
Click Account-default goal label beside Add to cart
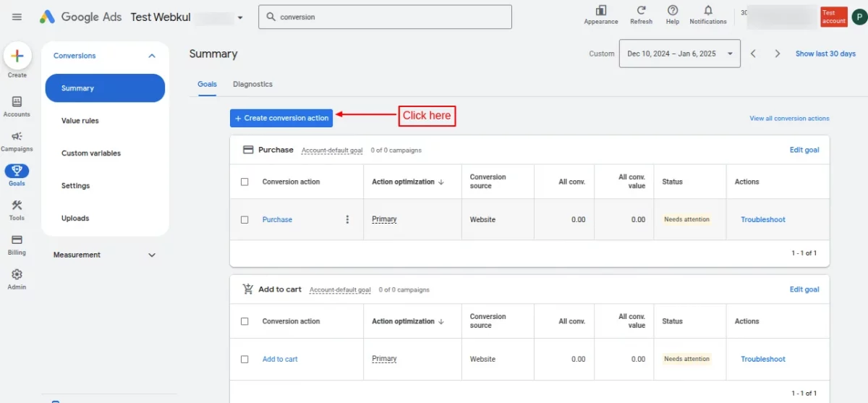(340, 290)
